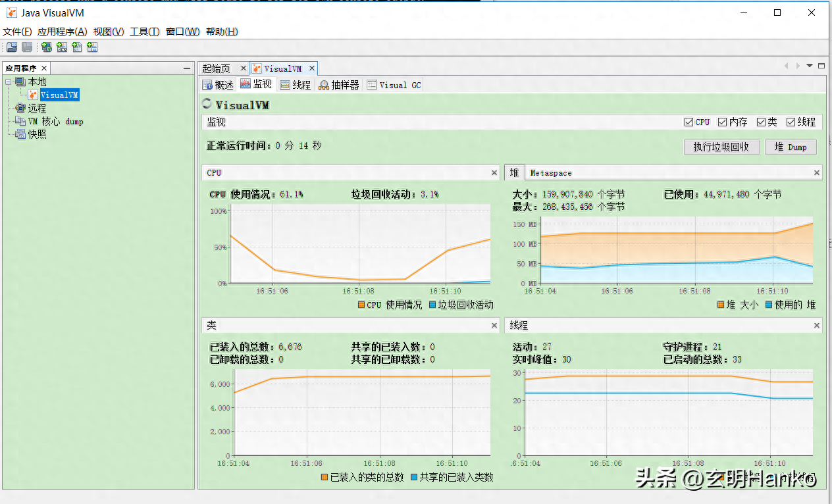This screenshot has height=504, width=832.
Task: Click the Add JMX Connection toolbar icon
Action: point(62,47)
